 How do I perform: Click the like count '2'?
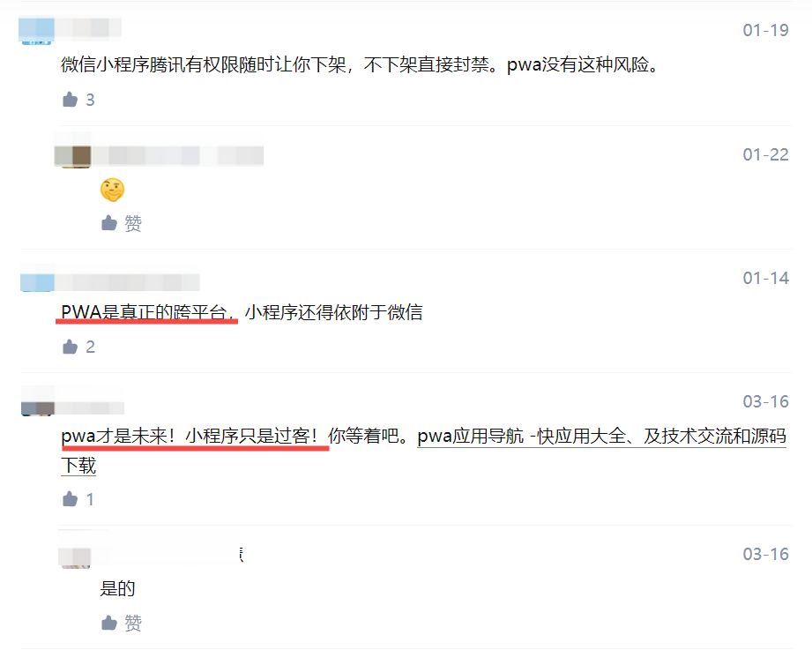pyautogui.click(x=90, y=347)
